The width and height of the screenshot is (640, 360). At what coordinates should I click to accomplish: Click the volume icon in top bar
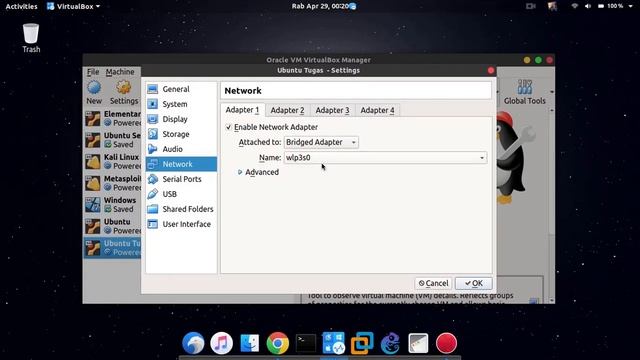click(x=588, y=6)
